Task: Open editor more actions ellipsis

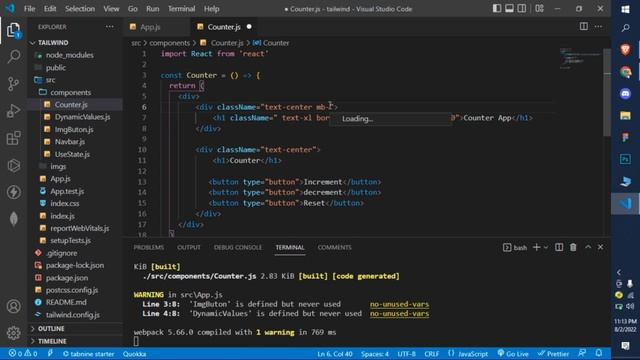Action: (598, 27)
